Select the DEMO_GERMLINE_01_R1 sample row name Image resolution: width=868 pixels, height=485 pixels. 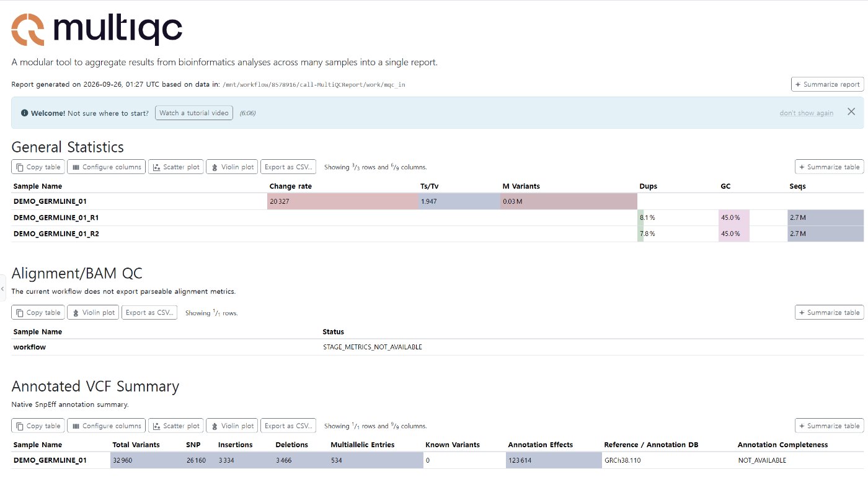click(x=56, y=218)
